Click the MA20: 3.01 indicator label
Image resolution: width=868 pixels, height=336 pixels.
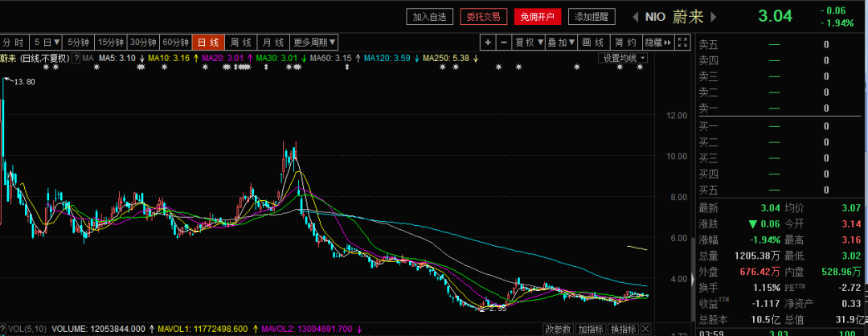point(223,58)
